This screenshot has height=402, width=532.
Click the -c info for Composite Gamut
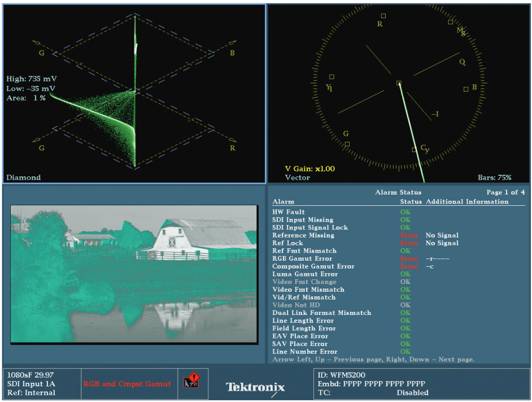point(430,266)
